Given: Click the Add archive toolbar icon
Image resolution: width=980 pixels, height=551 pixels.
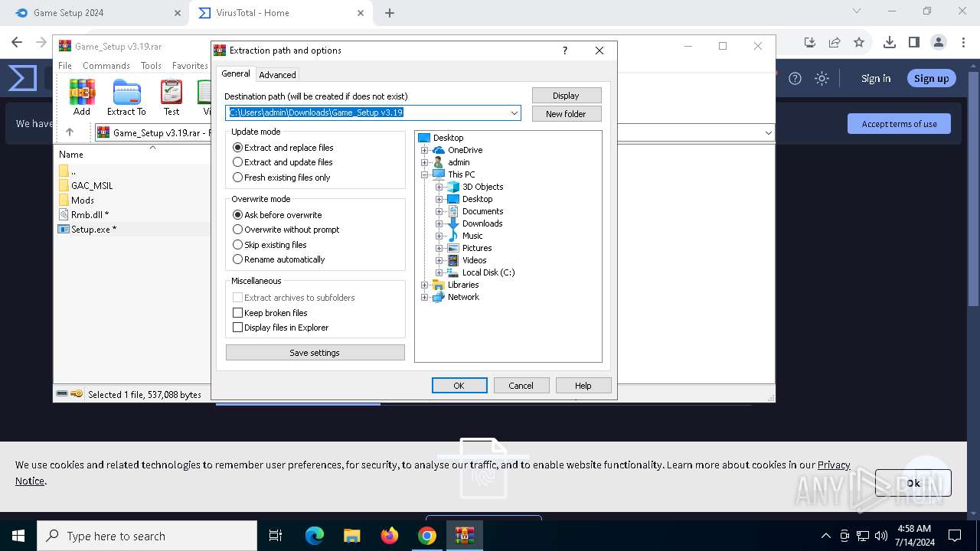Looking at the screenshot, I should coord(82,97).
